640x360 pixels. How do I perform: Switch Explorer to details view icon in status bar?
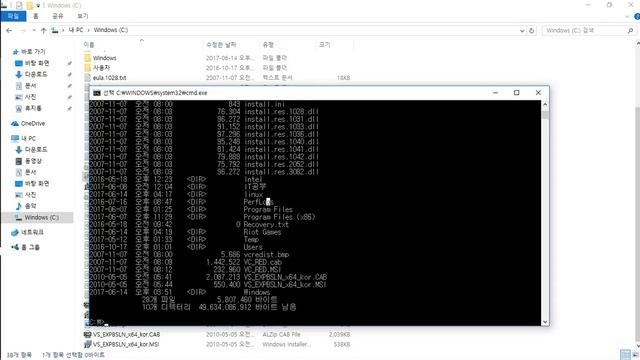click(x=625, y=354)
